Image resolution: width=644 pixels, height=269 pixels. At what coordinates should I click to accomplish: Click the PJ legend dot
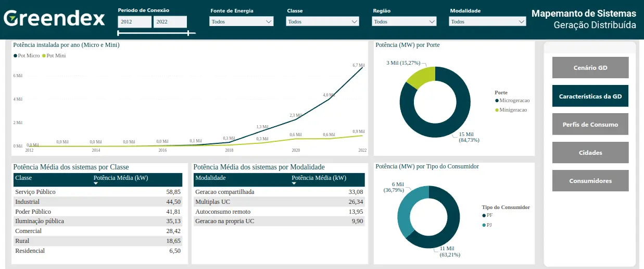click(484, 225)
